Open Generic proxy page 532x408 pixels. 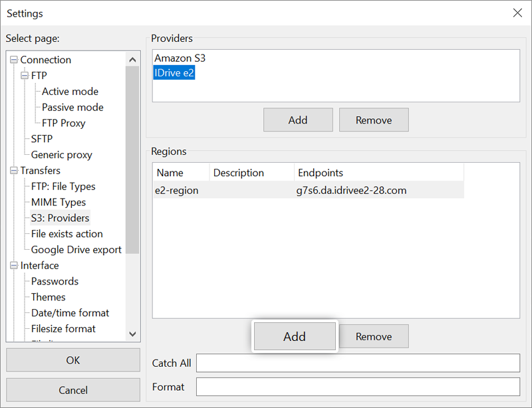click(61, 155)
